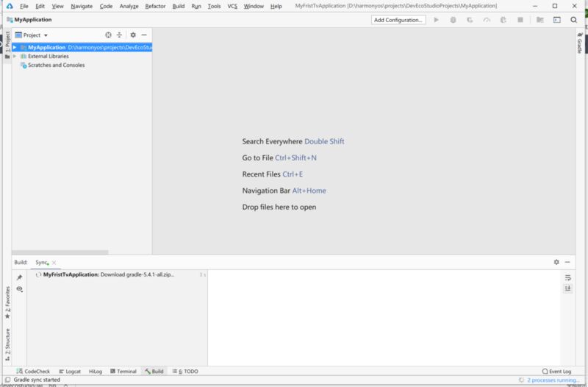Click the DevEco Studio logo icon in the title bar

[x=10, y=6]
